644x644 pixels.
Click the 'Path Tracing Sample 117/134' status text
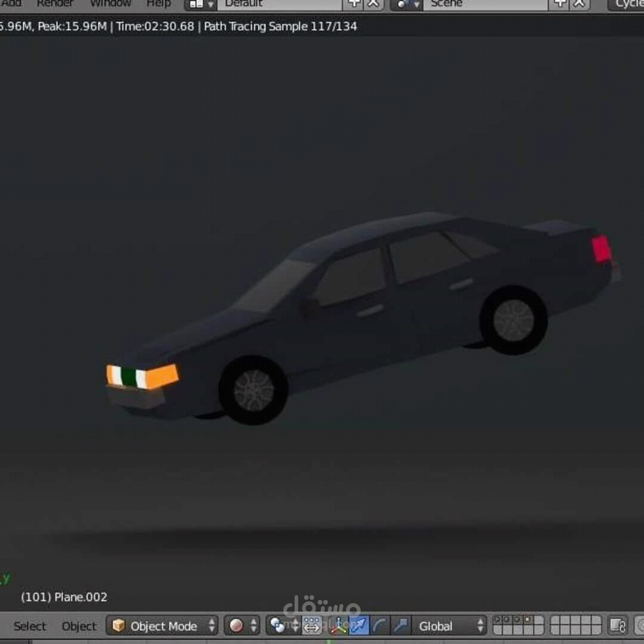pyautogui.click(x=280, y=26)
